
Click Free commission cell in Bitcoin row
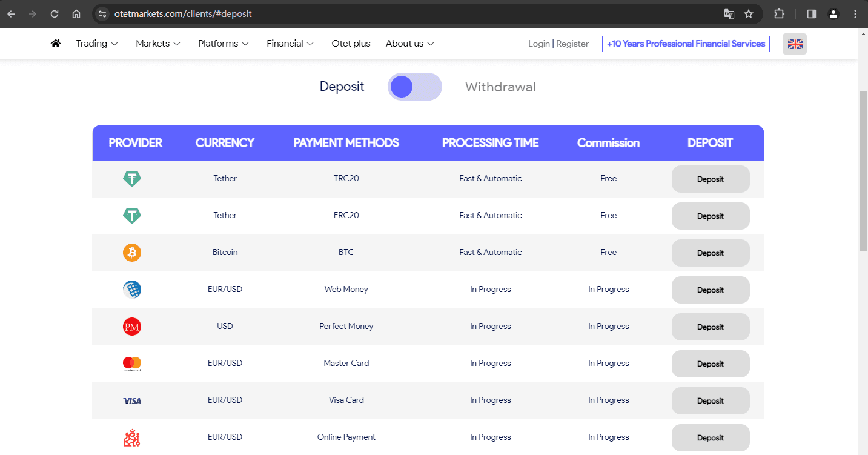[x=608, y=253]
